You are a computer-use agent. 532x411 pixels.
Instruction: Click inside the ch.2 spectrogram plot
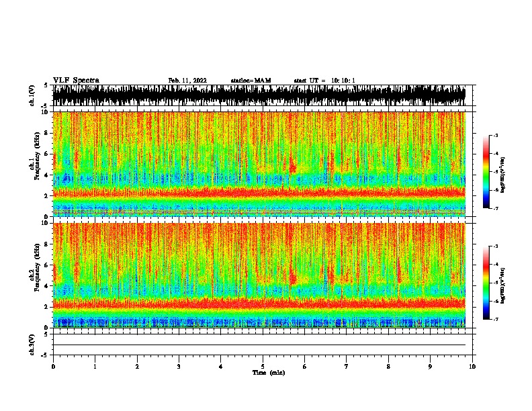(259, 275)
